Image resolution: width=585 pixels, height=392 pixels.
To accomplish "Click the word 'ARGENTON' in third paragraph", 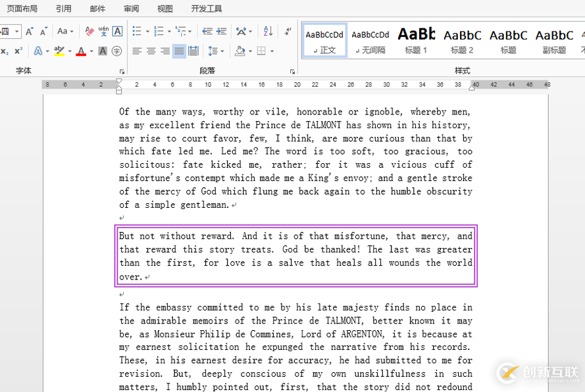I will click(x=362, y=334).
